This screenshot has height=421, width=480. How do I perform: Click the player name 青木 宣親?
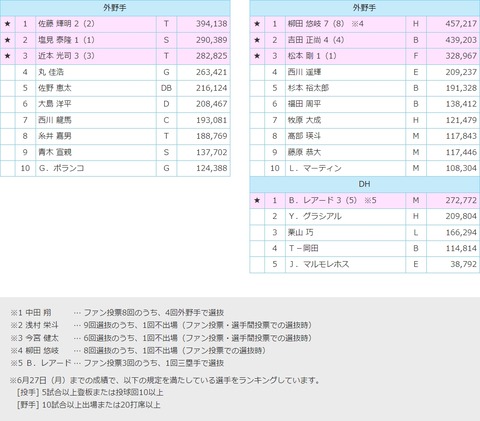(x=55, y=152)
